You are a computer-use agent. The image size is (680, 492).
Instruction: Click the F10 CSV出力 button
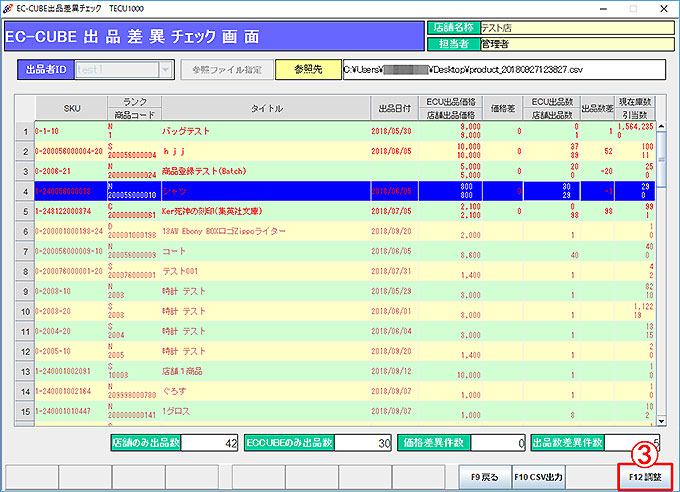[538, 477]
